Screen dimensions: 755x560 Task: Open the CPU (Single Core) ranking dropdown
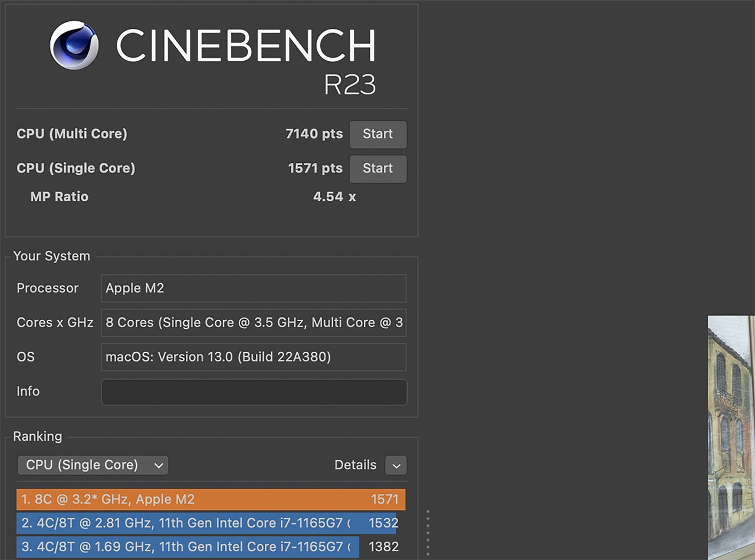pyautogui.click(x=93, y=465)
